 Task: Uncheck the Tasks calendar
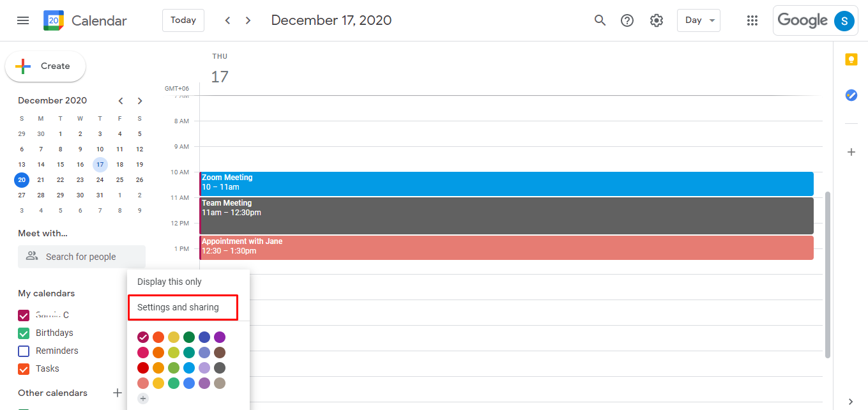(x=24, y=368)
